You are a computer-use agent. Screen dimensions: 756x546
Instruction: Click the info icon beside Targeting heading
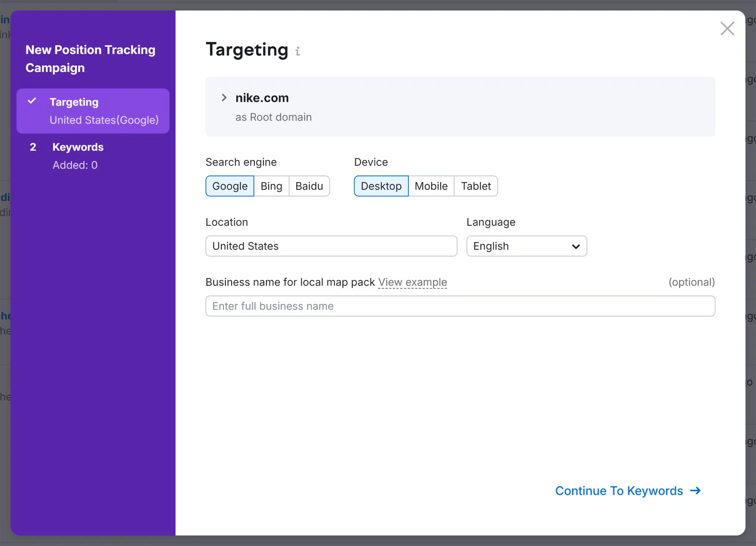pos(298,51)
